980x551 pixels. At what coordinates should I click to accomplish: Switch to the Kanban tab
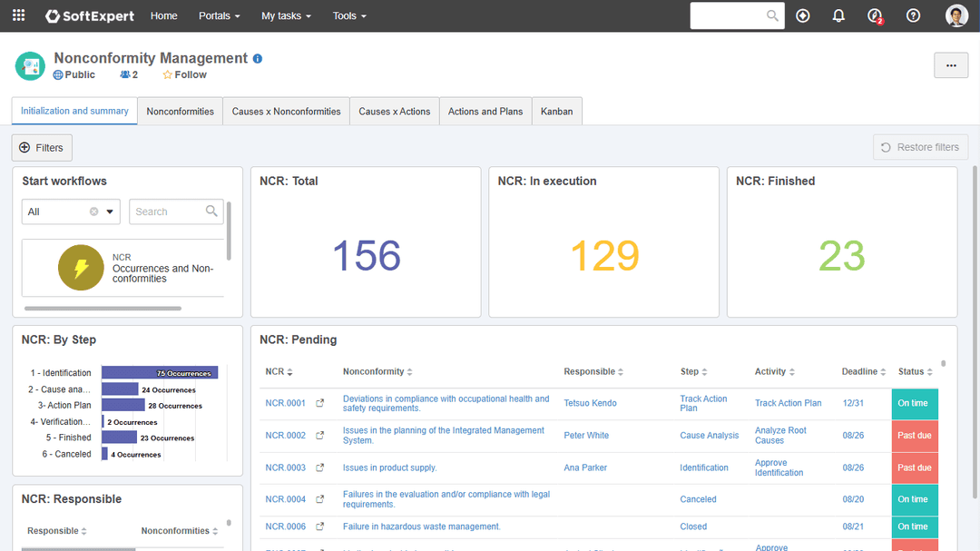click(556, 112)
